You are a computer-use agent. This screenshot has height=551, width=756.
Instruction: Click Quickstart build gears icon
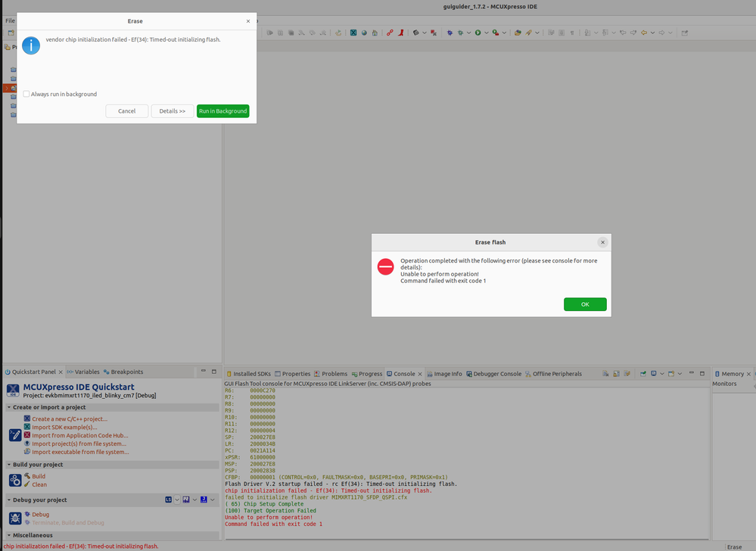click(x=15, y=480)
